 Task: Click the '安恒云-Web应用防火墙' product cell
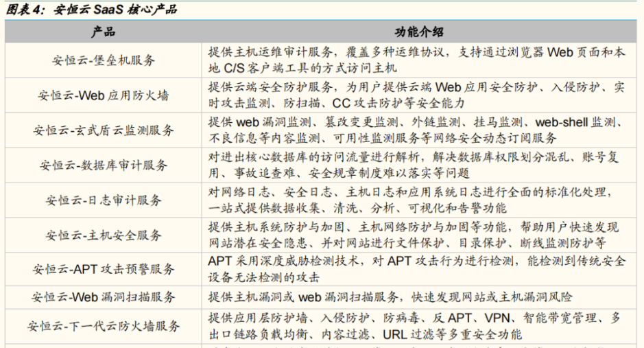(x=103, y=95)
